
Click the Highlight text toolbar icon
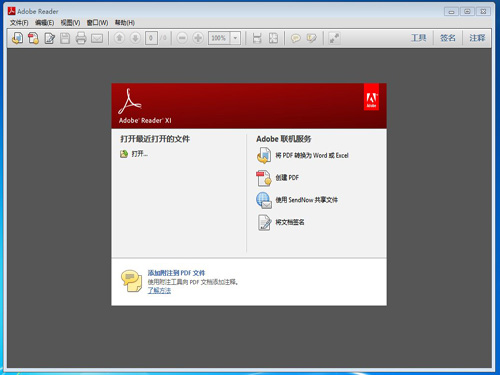tap(311, 38)
